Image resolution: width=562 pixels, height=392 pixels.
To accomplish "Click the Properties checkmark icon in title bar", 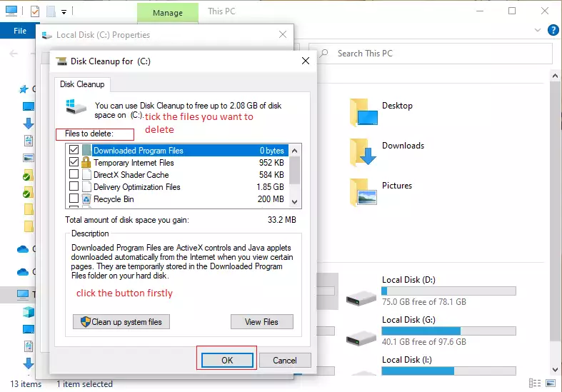I will 35,11.
